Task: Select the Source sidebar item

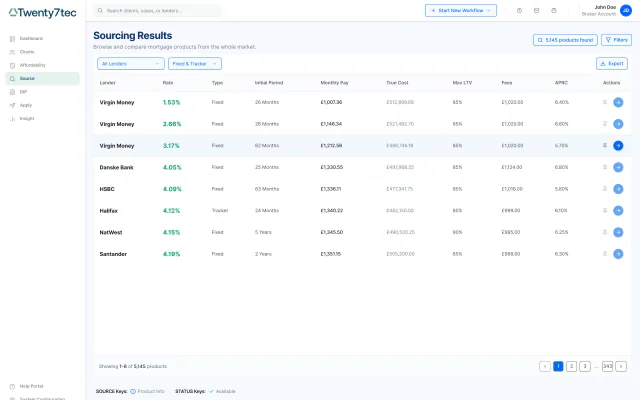Action: point(42,78)
